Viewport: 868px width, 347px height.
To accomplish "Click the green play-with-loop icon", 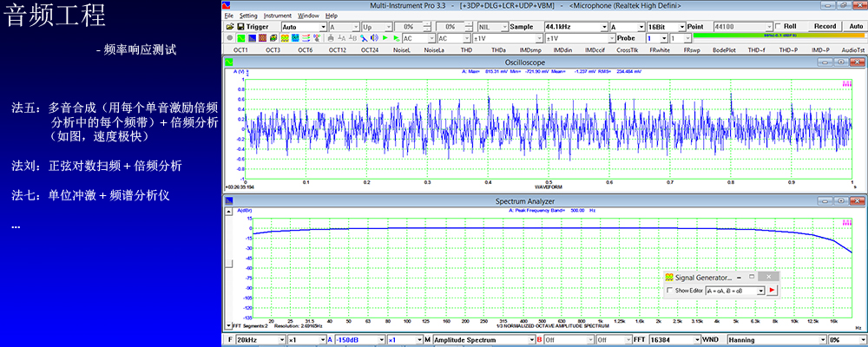I will 397,38.
